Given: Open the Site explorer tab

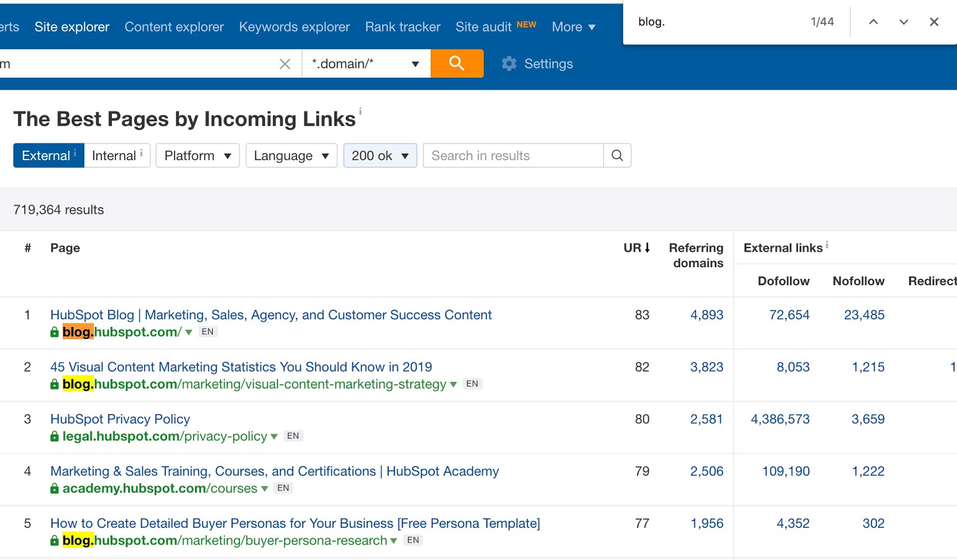Looking at the screenshot, I should click(x=72, y=27).
